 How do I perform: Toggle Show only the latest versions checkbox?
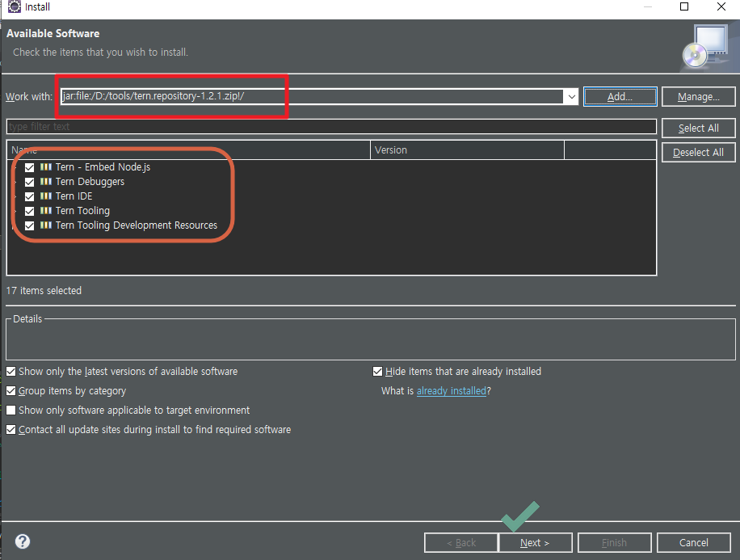point(11,372)
